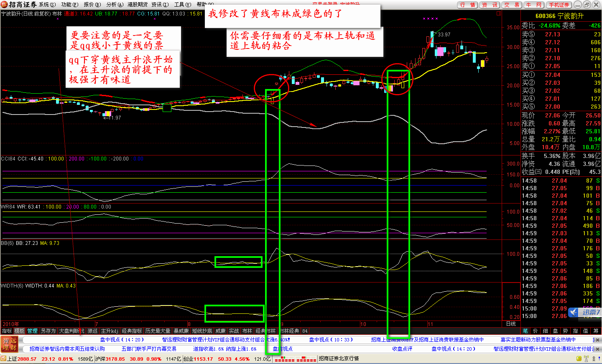
Task: Switch to the 指 tab in quote panel
Action: 575,331
